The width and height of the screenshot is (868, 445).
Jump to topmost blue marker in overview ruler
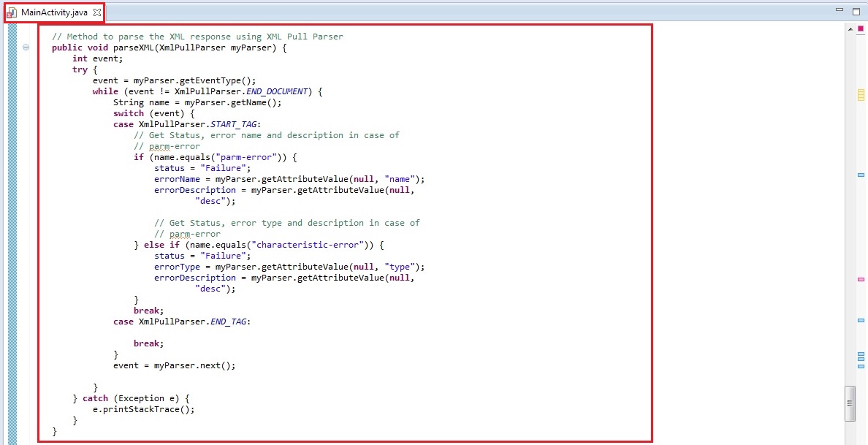pyautogui.click(x=861, y=175)
